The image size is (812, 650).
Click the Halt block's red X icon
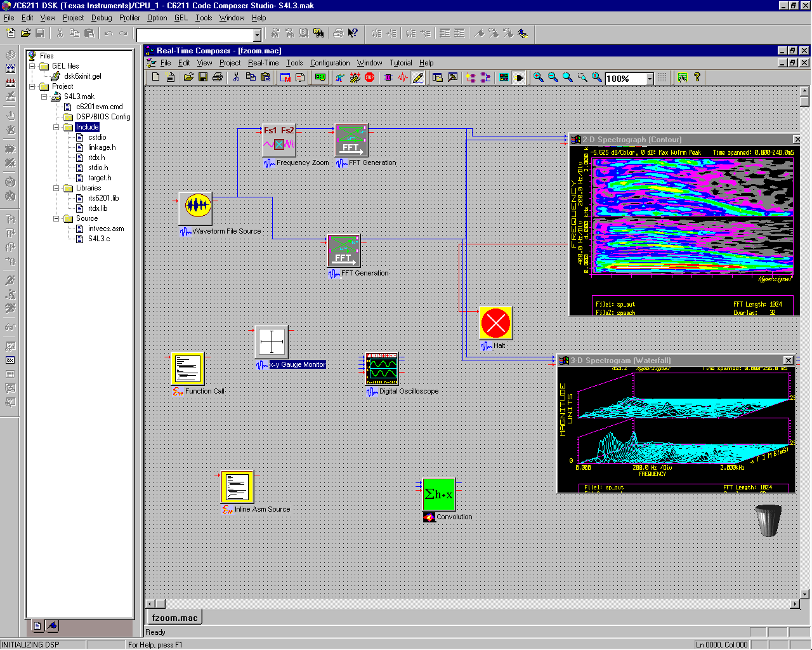(495, 323)
